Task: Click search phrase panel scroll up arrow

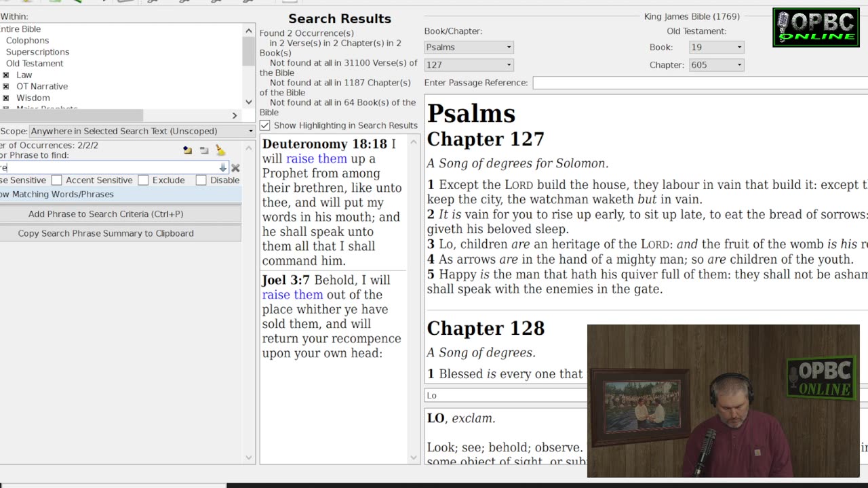Action: point(249,146)
